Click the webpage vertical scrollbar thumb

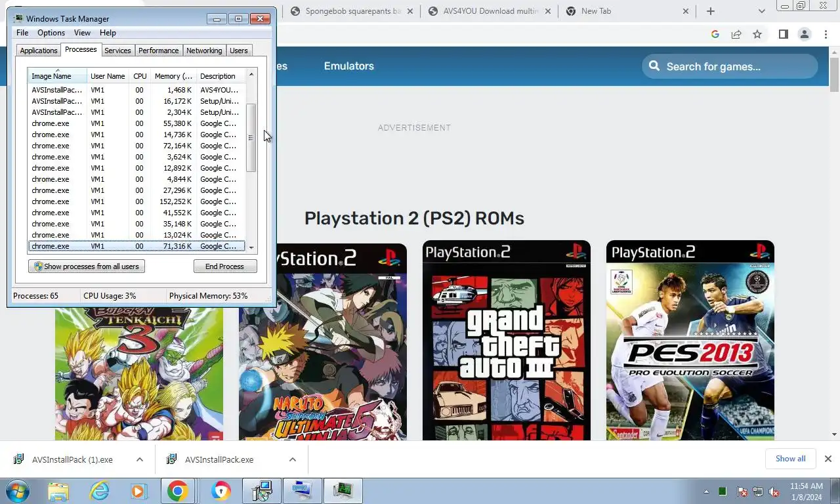coord(834,75)
